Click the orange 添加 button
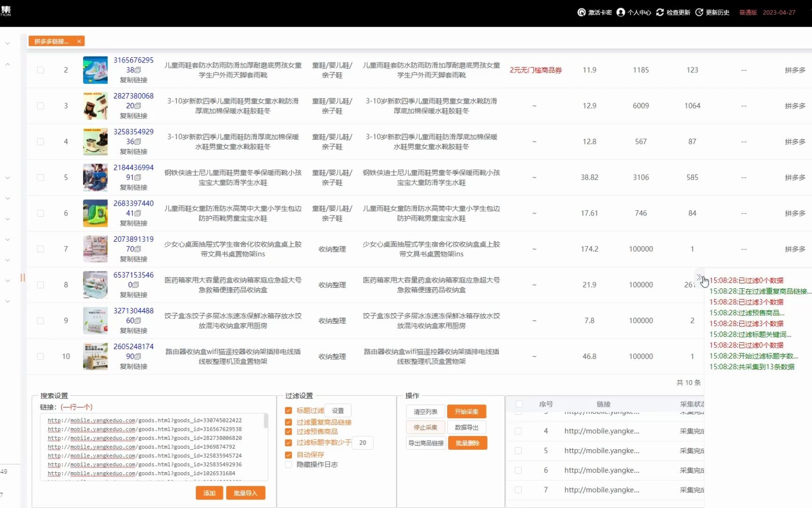Viewport: 812px width, 508px height. point(209,493)
